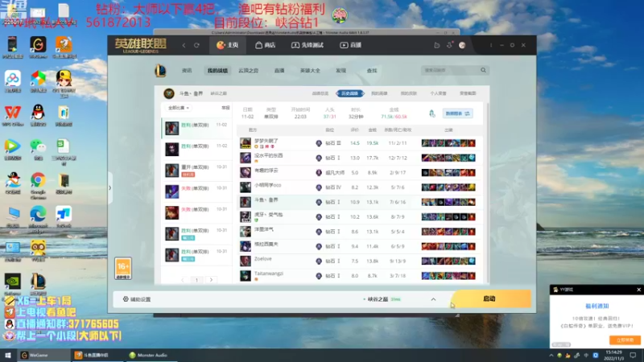644x362 pixels.
Task: Select 我的战绩 in the sub-navigation
Action: pos(217,71)
